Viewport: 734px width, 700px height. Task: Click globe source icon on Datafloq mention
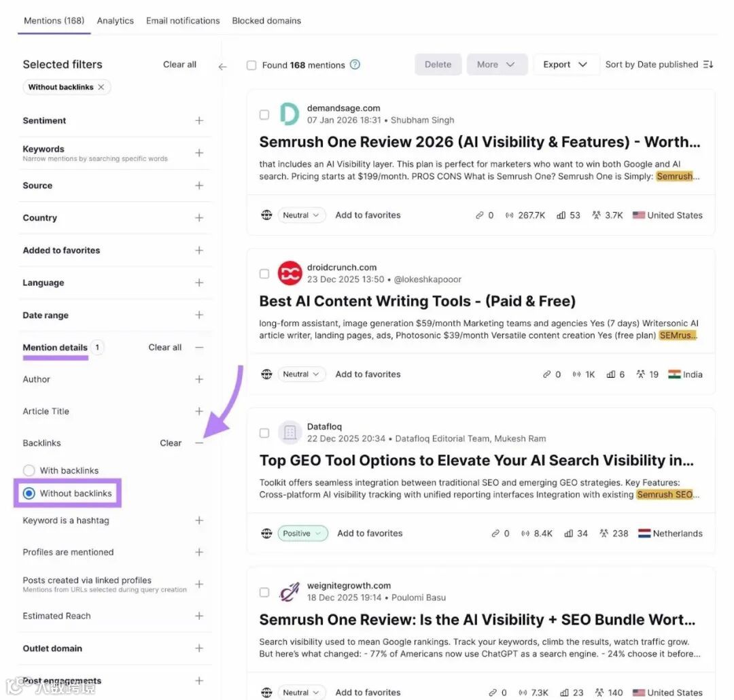(x=266, y=533)
